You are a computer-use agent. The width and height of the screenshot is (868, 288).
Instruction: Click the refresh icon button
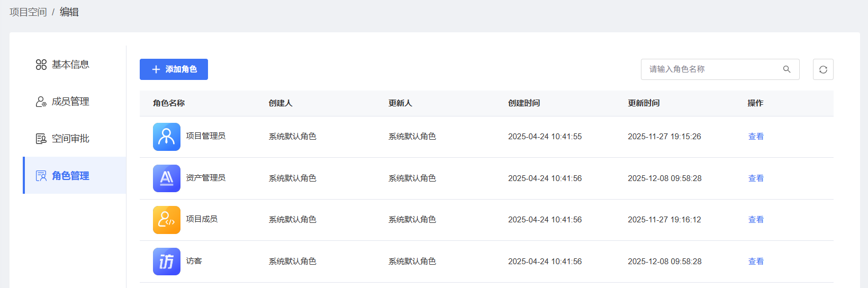(x=823, y=69)
